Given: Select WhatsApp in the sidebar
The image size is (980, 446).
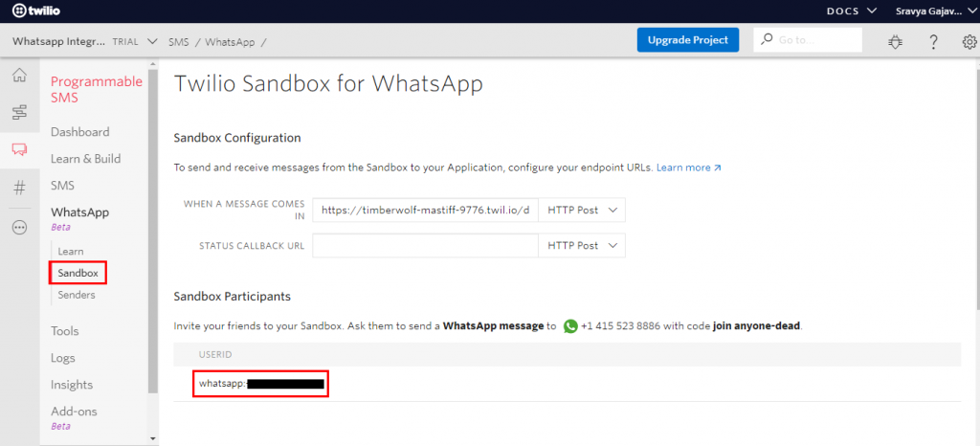Looking at the screenshot, I should 80,212.
